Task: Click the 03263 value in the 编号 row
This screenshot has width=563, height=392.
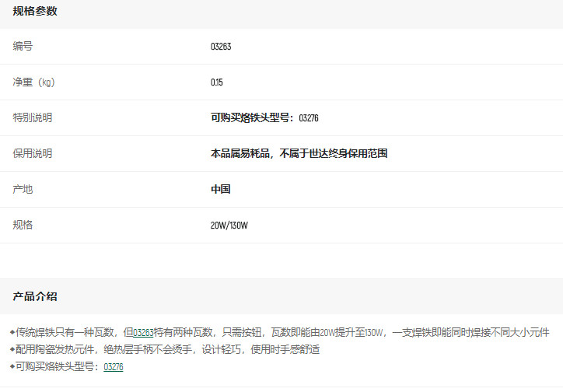Action: pyautogui.click(x=221, y=47)
